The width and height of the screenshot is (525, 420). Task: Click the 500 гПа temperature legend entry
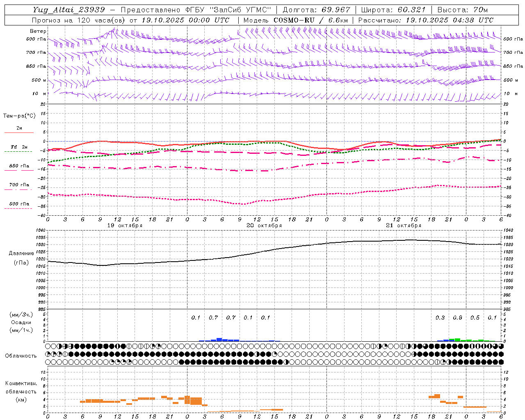19,204
